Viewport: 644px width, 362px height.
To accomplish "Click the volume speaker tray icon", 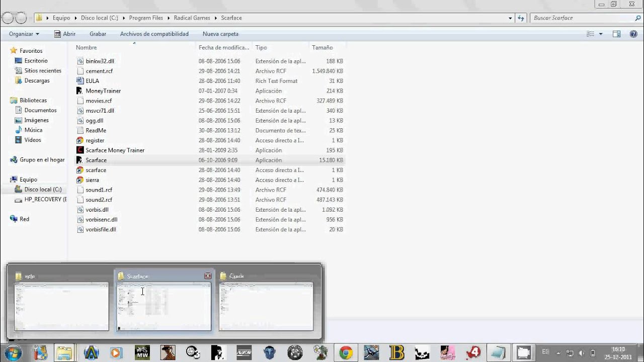I will (582, 353).
